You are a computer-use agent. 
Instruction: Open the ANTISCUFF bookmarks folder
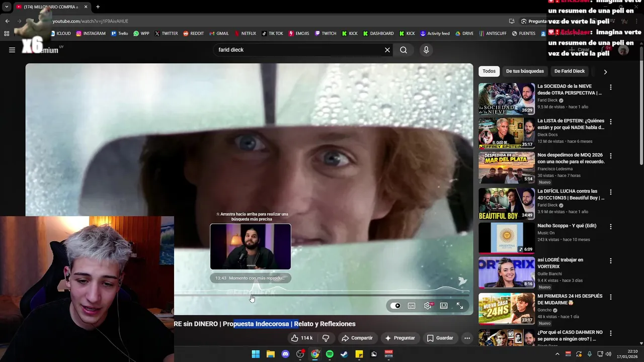(493, 34)
